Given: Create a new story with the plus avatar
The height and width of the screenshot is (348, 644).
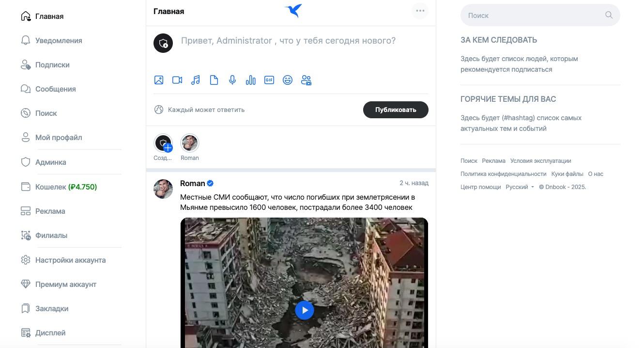Looking at the screenshot, I should point(163,143).
